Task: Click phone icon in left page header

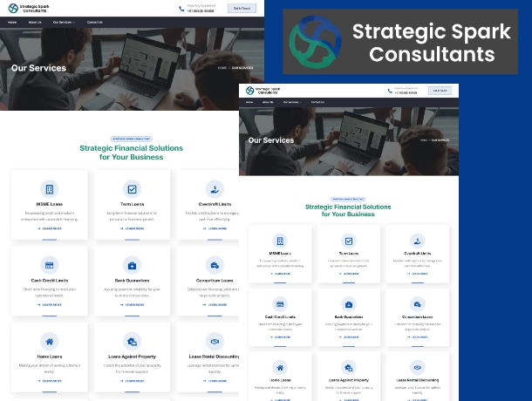Action: [181, 9]
